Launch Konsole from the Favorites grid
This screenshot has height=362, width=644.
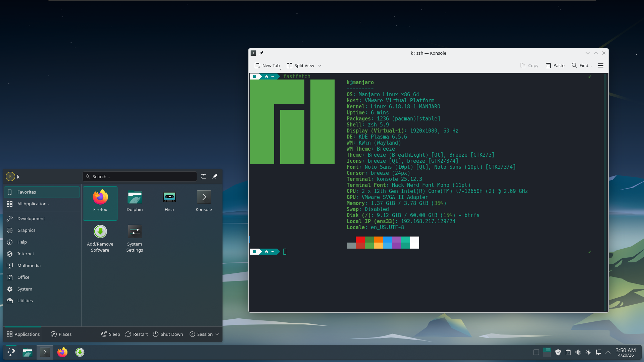(x=204, y=203)
